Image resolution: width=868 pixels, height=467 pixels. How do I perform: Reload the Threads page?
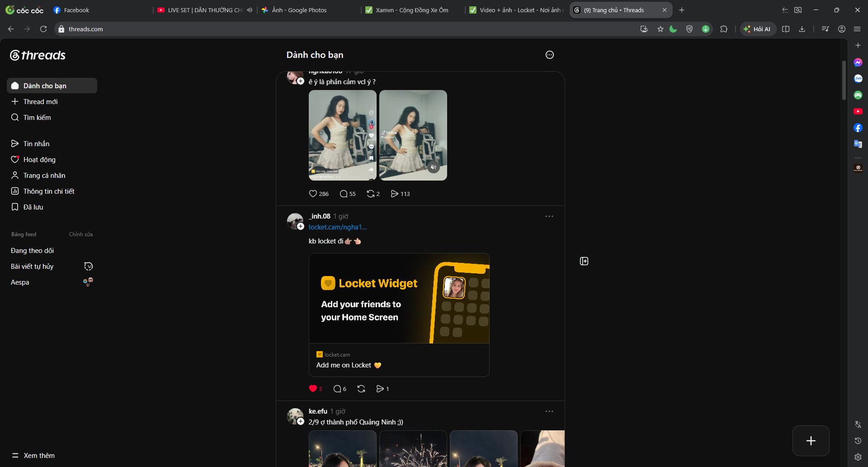coord(43,29)
